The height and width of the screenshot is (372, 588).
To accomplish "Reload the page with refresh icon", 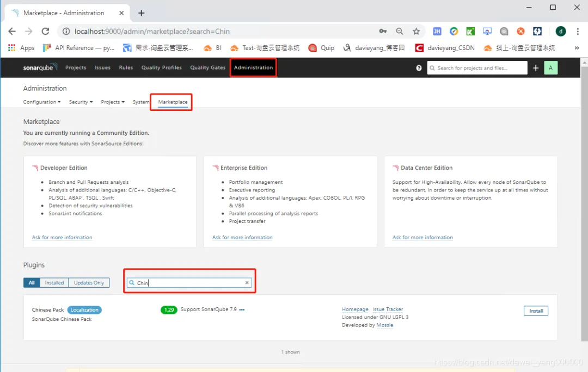I will click(45, 32).
